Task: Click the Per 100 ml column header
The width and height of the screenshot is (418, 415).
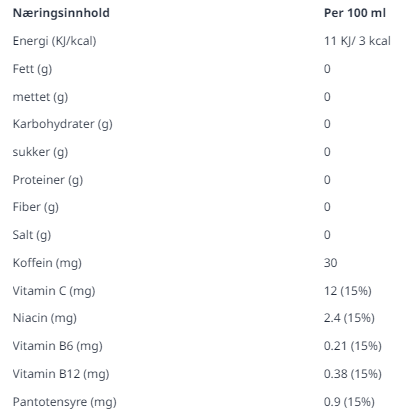Action: pos(355,13)
